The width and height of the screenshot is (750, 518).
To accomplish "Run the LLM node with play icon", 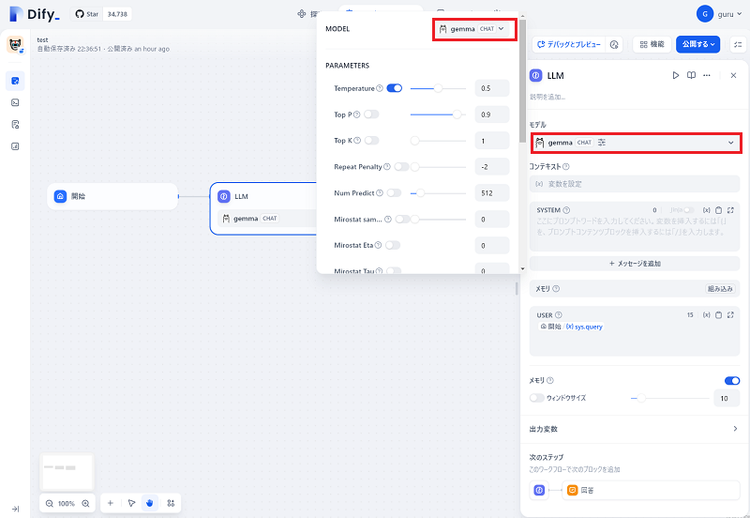I will pos(675,76).
